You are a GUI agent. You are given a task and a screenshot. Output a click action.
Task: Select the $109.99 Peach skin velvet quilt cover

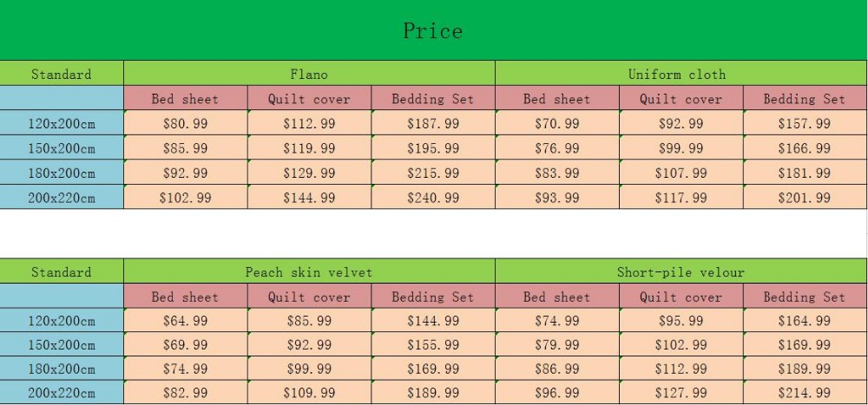(309, 394)
